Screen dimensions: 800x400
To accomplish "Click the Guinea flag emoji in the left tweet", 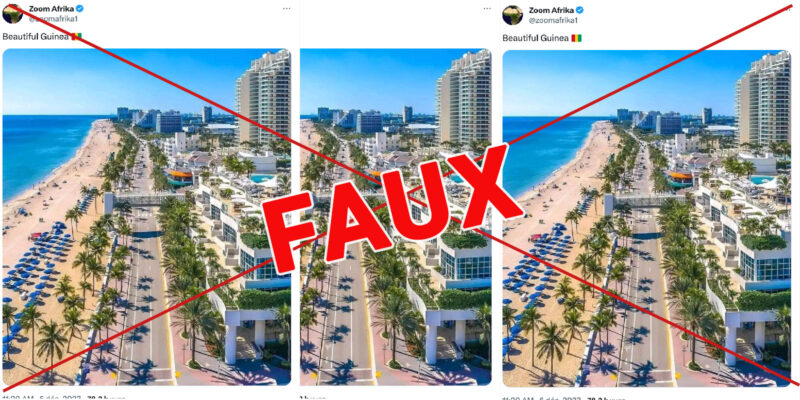I will tap(77, 37).
